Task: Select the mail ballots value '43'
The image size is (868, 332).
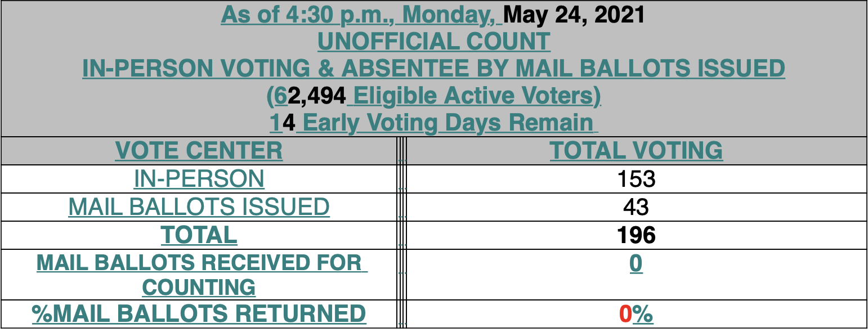Action: (636, 207)
